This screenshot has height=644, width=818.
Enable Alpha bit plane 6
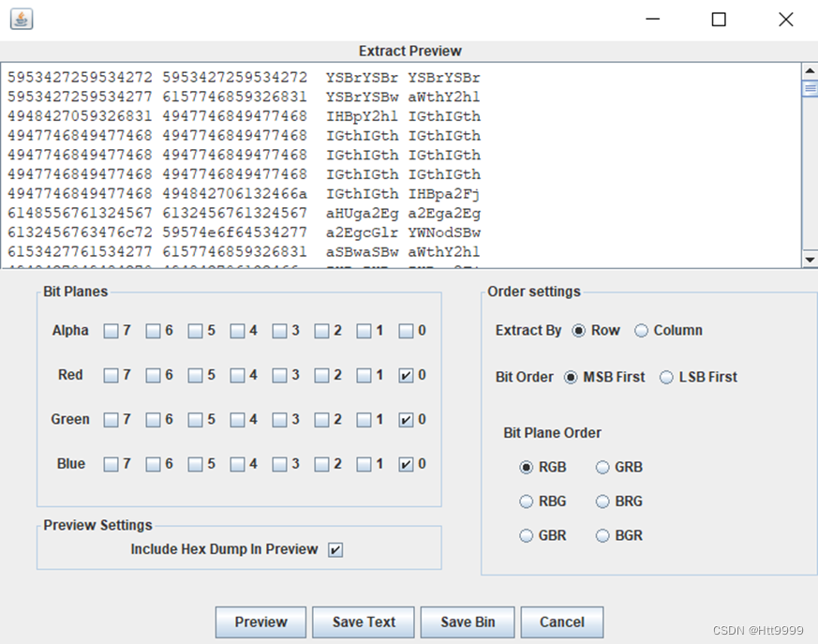tap(153, 331)
